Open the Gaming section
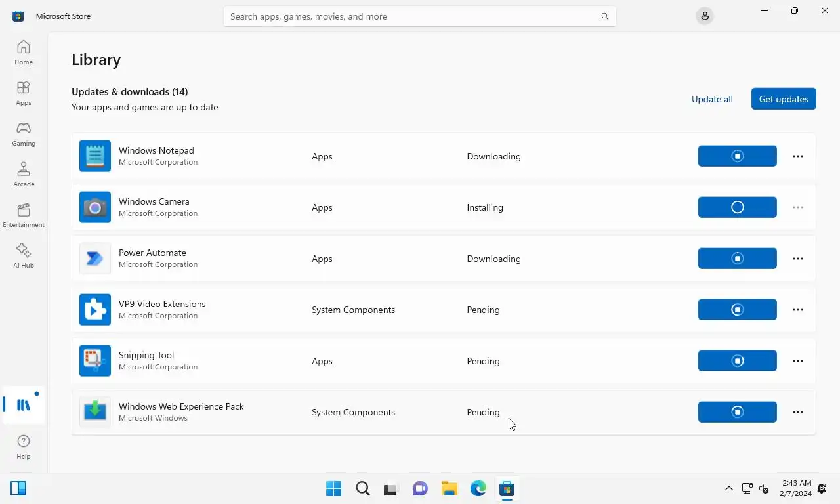The width and height of the screenshot is (840, 504). (24, 134)
